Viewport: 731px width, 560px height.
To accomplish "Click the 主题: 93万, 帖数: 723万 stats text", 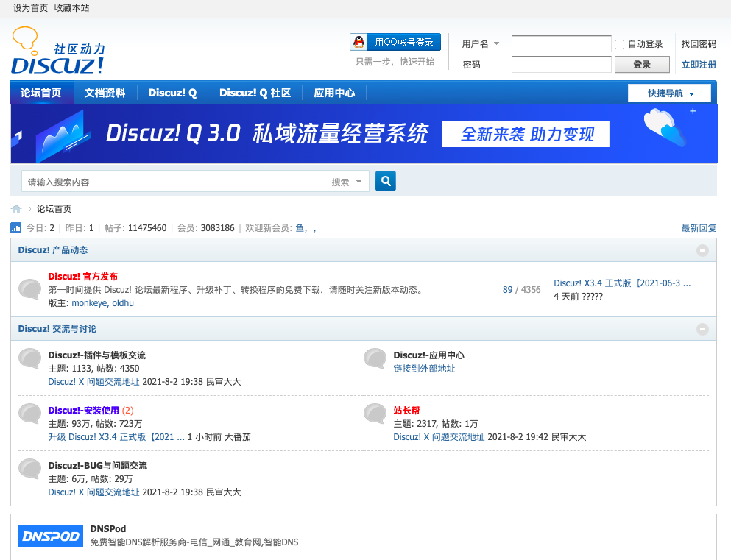I will pos(95,423).
